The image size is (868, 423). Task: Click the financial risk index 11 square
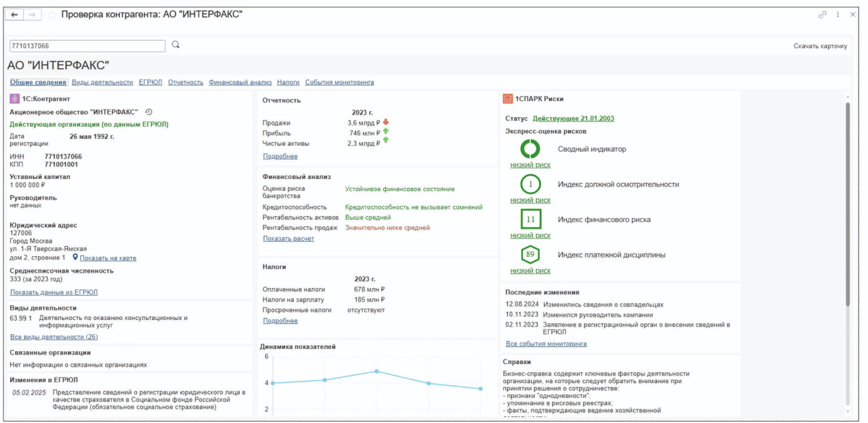(530, 220)
